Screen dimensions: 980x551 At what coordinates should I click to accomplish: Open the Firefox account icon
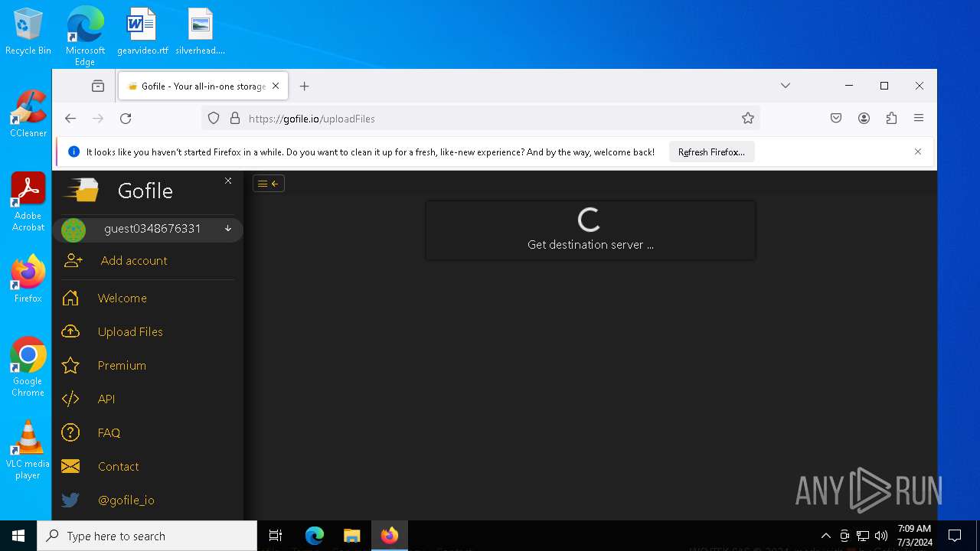(864, 118)
